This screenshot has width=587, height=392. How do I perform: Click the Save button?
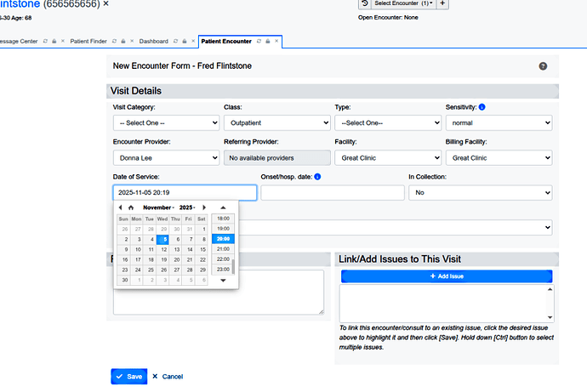(128, 376)
